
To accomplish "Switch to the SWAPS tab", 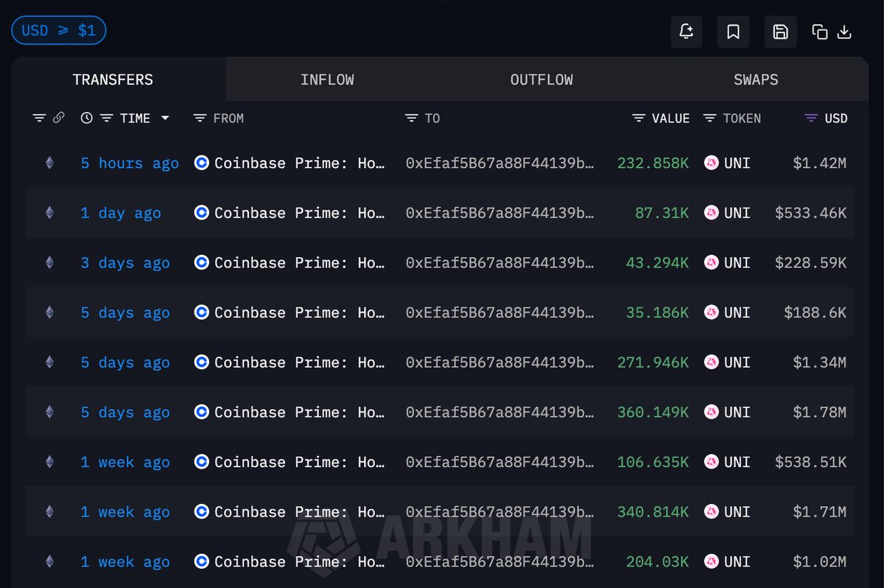I will (x=756, y=80).
